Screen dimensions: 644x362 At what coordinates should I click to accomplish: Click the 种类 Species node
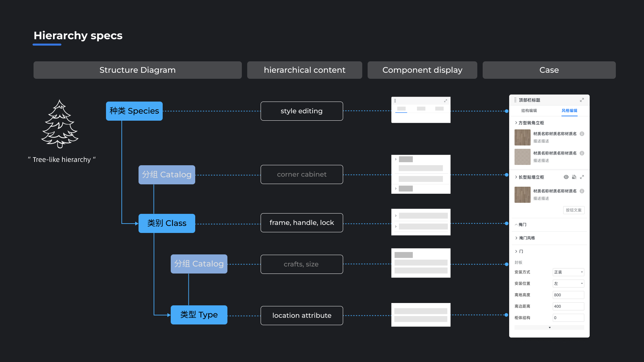coord(134,111)
